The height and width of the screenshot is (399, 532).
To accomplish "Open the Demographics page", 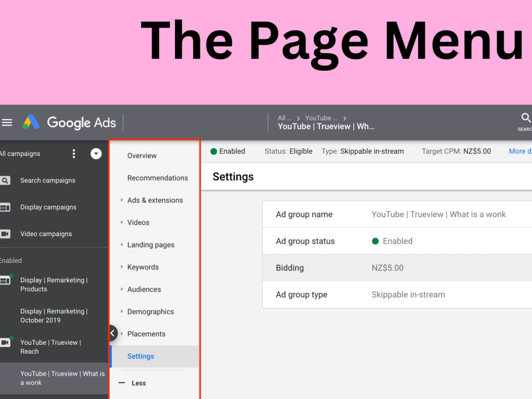I will 151,312.
